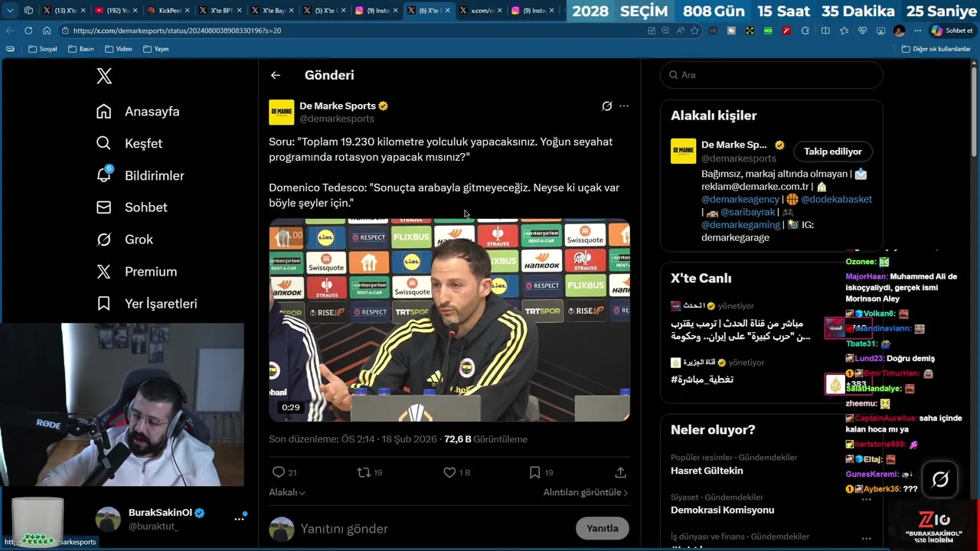Open the Video bookmarks folder
The image size is (980, 551).
[x=118, y=49]
